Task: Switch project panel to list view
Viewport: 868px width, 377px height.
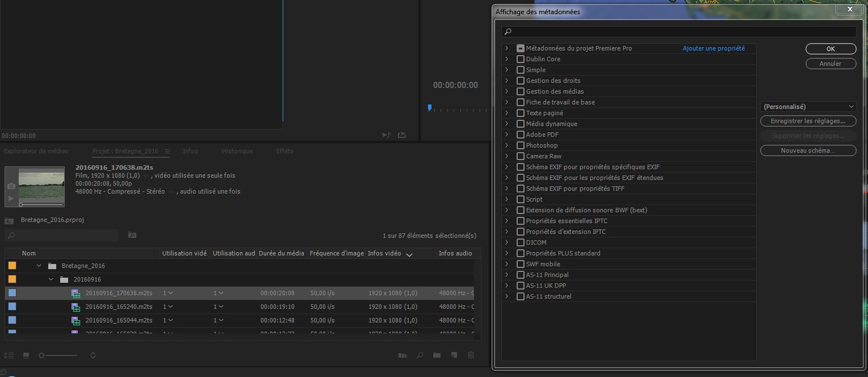Action: click(9, 355)
